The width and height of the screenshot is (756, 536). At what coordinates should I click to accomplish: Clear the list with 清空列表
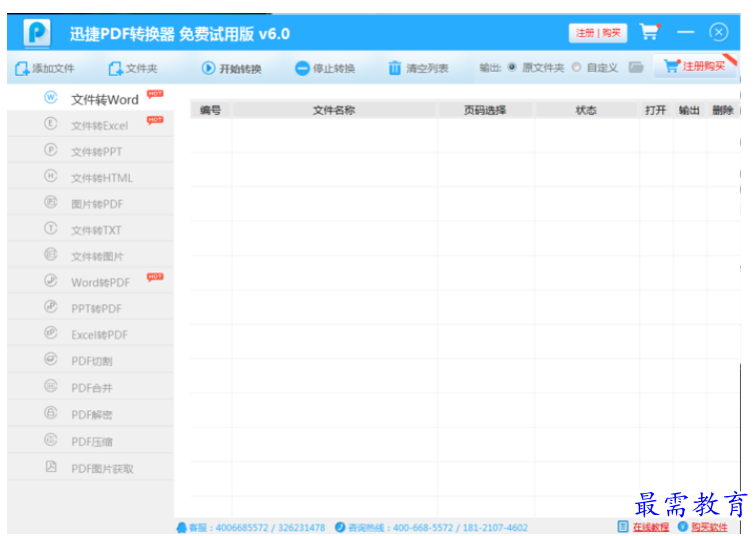coord(418,69)
